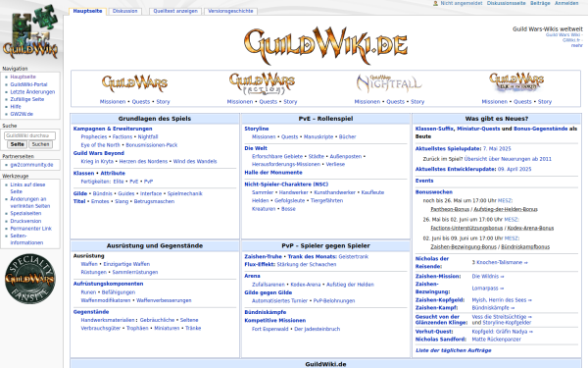Open the Waffenmodifikatoren link
This screenshot has height=368, width=588.
pyautogui.click(x=106, y=301)
